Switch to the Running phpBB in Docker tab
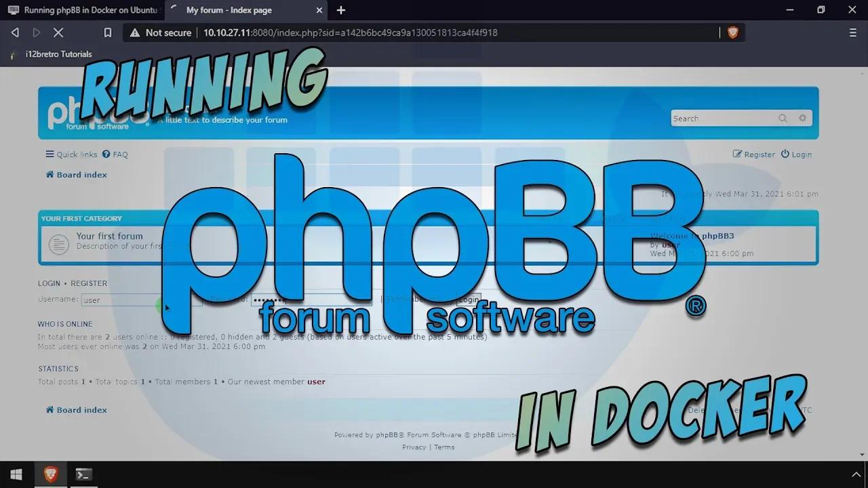 point(81,10)
